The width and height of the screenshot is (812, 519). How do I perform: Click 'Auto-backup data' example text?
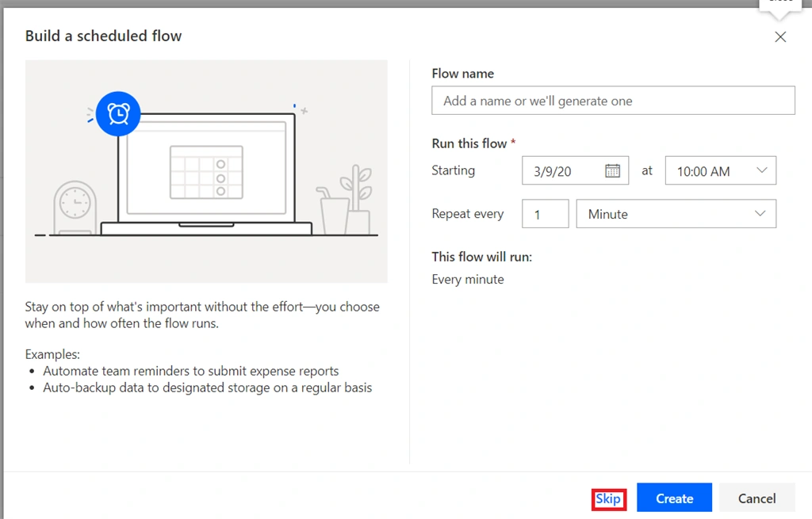pyautogui.click(x=207, y=387)
